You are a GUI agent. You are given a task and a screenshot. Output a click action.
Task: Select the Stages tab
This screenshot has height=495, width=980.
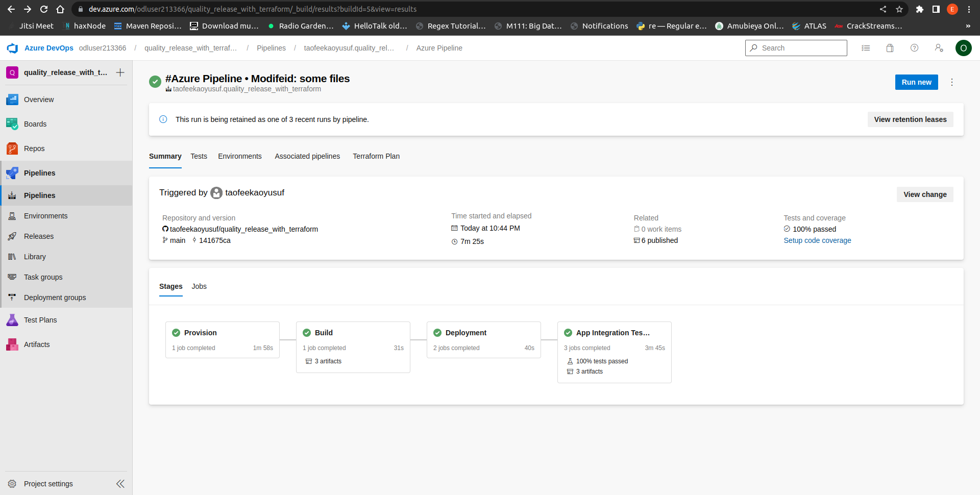coord(171,286)
